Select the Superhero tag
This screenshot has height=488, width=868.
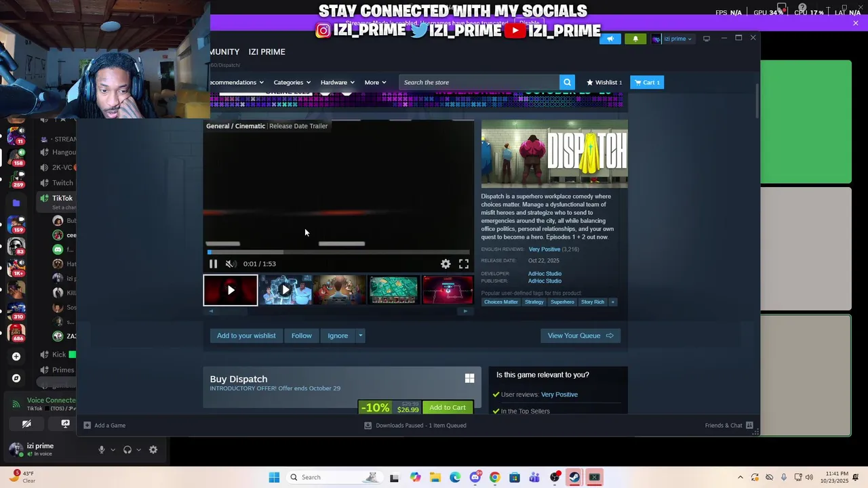[x=562, y=302]
